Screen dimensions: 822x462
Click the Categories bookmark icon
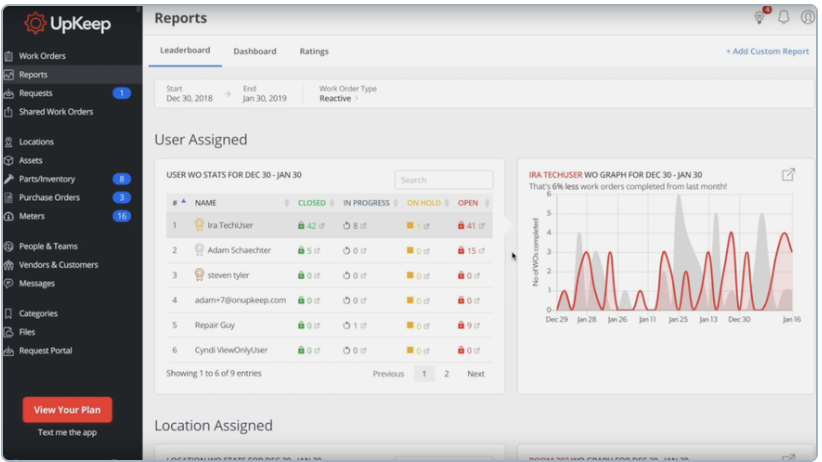coord(9,314)
